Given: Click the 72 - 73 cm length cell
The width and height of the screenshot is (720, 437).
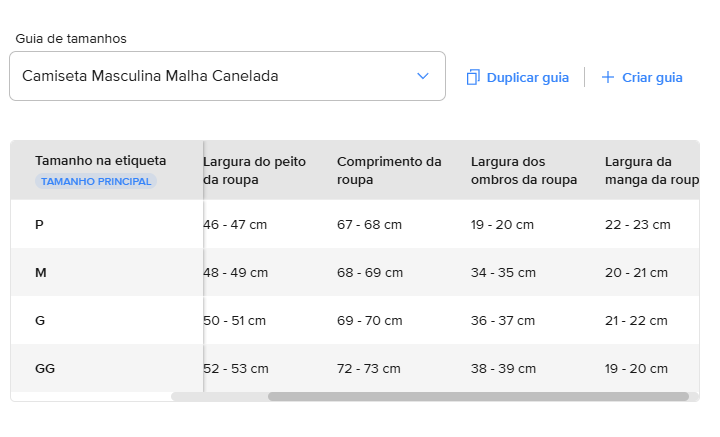Looking at the screenshot, I should (370, 368).
